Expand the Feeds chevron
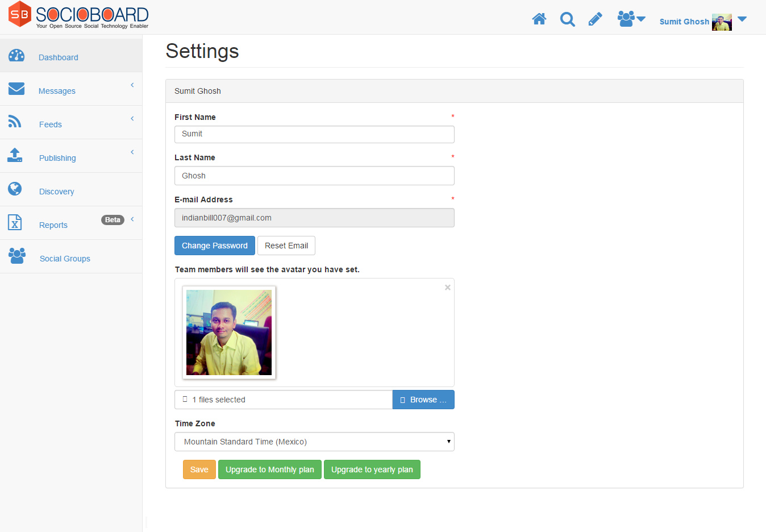This screenshot has width=766, height=532. [x=132, y=119]
